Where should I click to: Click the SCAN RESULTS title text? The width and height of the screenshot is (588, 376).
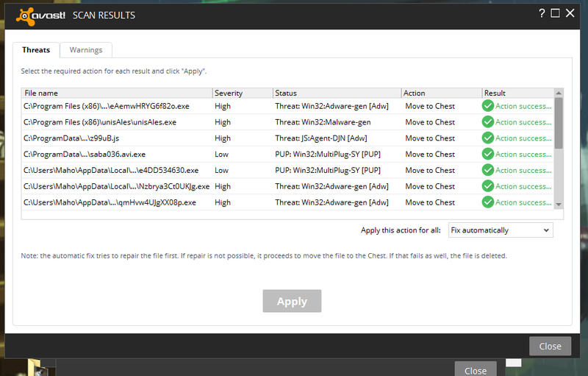pyautogui.click(x=104, y=15)
